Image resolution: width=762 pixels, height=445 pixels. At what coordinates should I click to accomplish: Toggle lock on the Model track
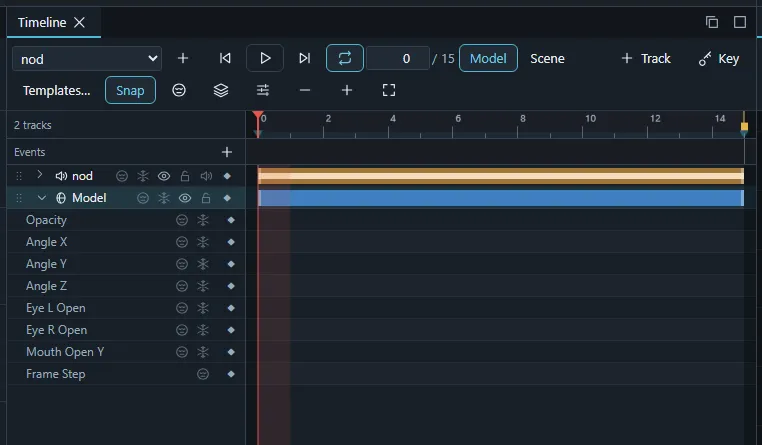206,198
